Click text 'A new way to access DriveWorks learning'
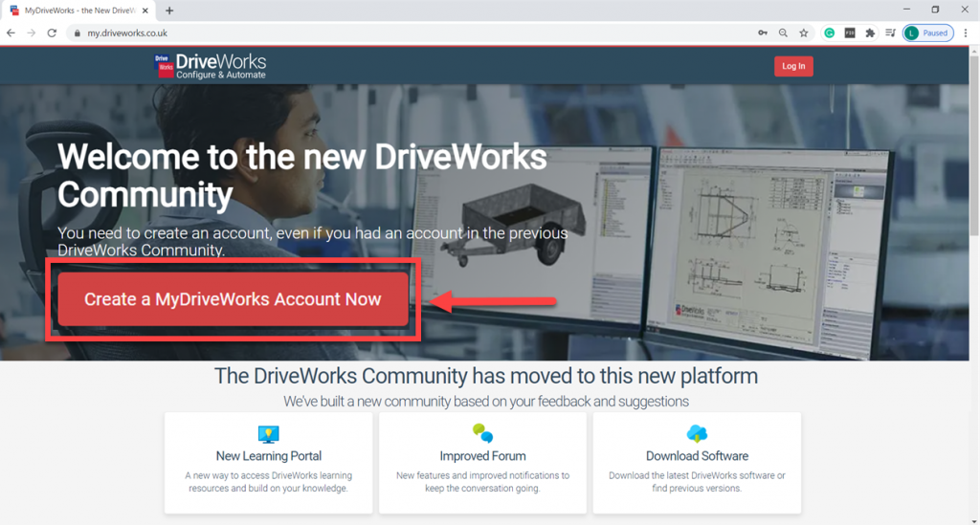The height and width of the screenshot is (525, 980). tap(269, 475)
